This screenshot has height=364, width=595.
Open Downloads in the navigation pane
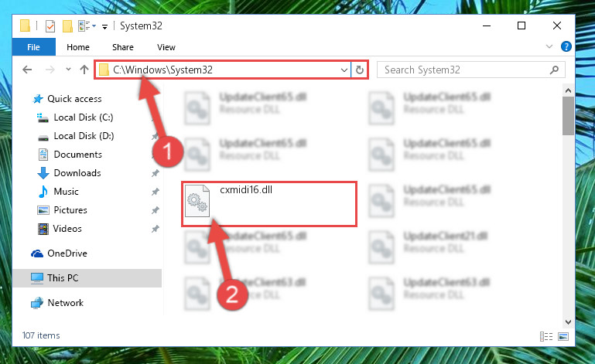coord(77,173)
